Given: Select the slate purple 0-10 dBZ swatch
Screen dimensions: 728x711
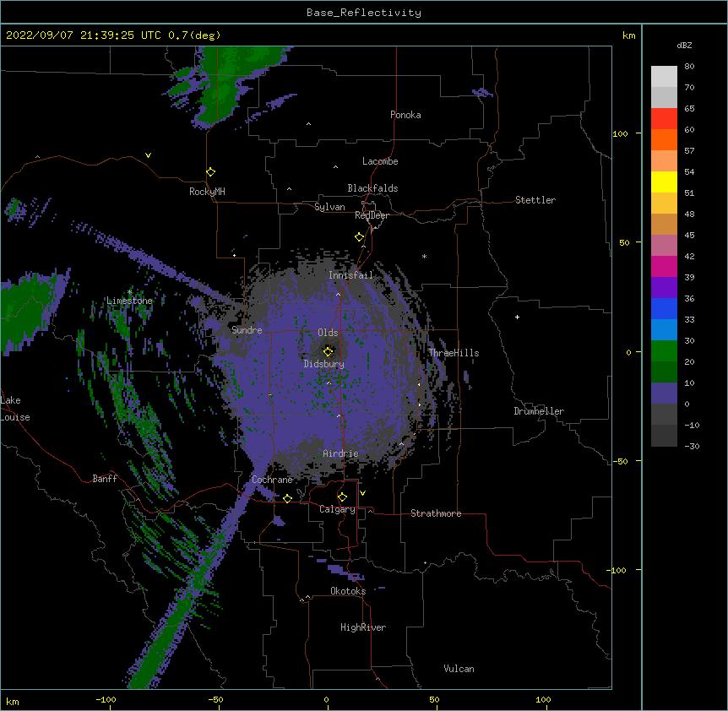Looking at the screenshot, I should click(664, 393).
